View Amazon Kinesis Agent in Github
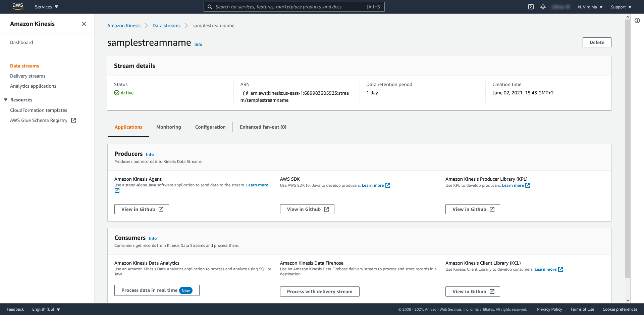This screenshot has width=644, height=315. pyautogui.click(x=142, y=209)
